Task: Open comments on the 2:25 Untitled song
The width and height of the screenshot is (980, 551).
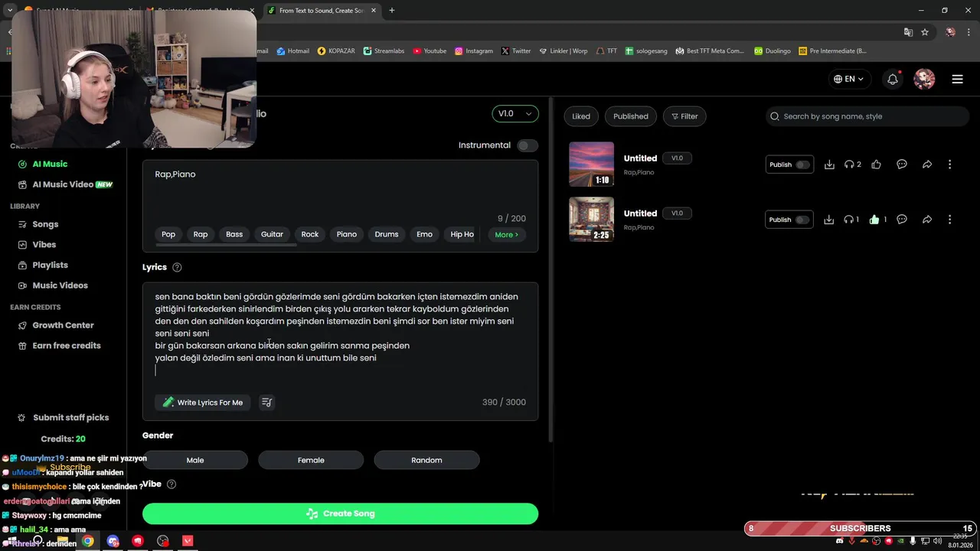Action: (x=902, y=220)
